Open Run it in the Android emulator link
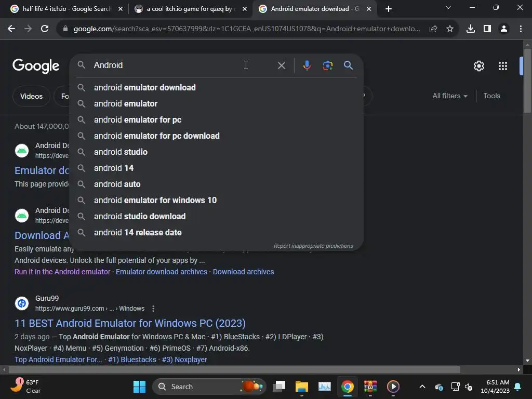 62,272
